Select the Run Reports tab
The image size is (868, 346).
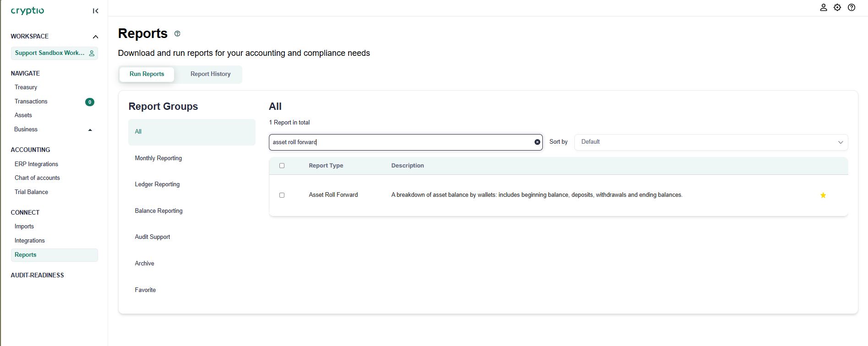(x=147, y=74)
